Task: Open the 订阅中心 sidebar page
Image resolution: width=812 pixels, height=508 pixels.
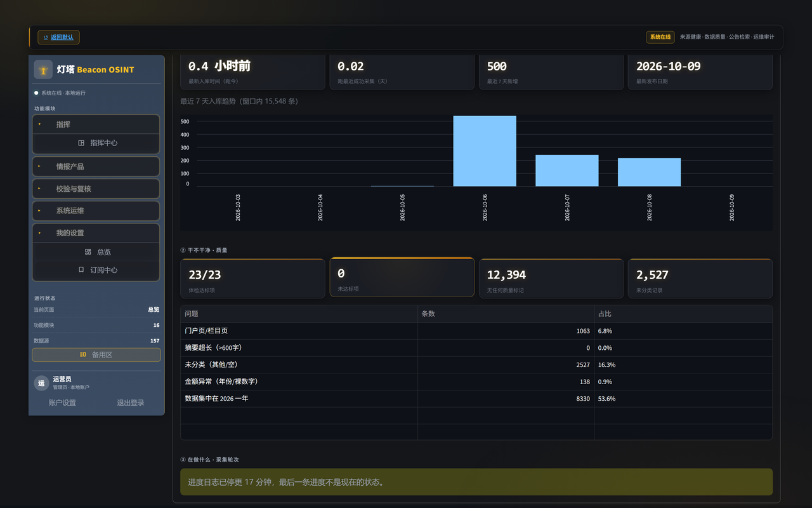Action: (96, 270)
